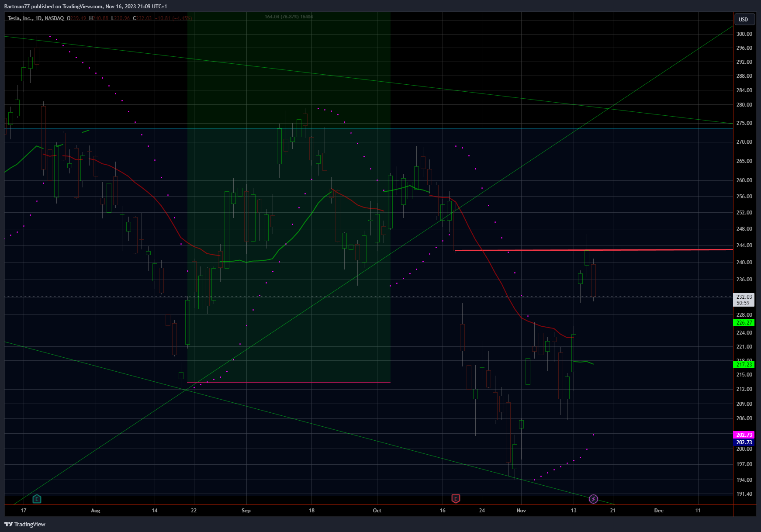Click the green earnings E marker near July

point(37,499)
